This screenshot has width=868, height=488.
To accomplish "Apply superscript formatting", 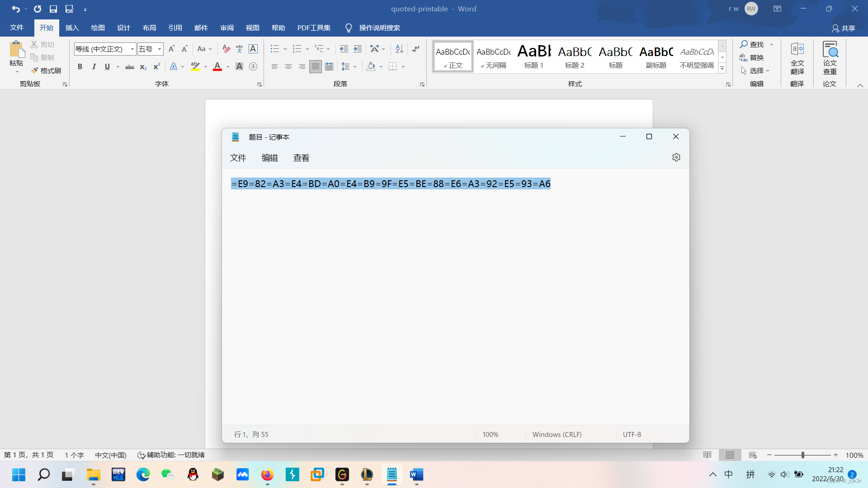I will point(156,67).
